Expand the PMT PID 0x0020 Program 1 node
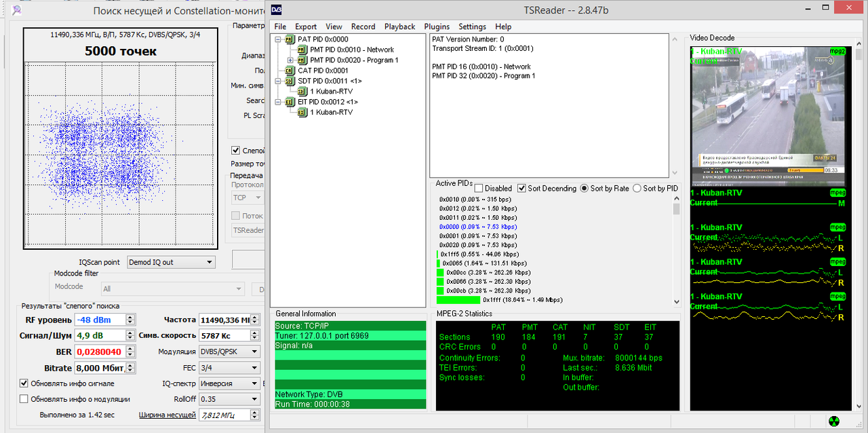 [x=291, y=60]
